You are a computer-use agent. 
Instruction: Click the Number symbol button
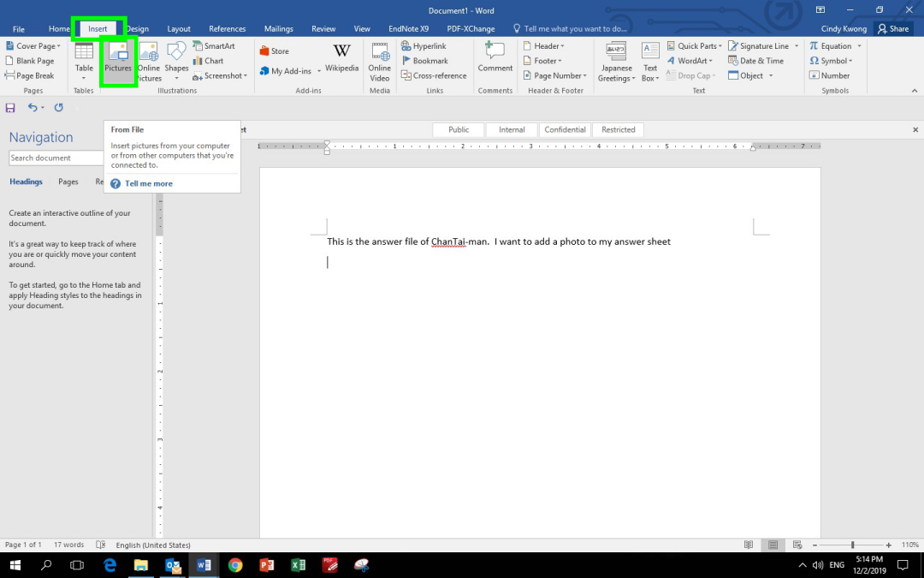click(829, 75)
